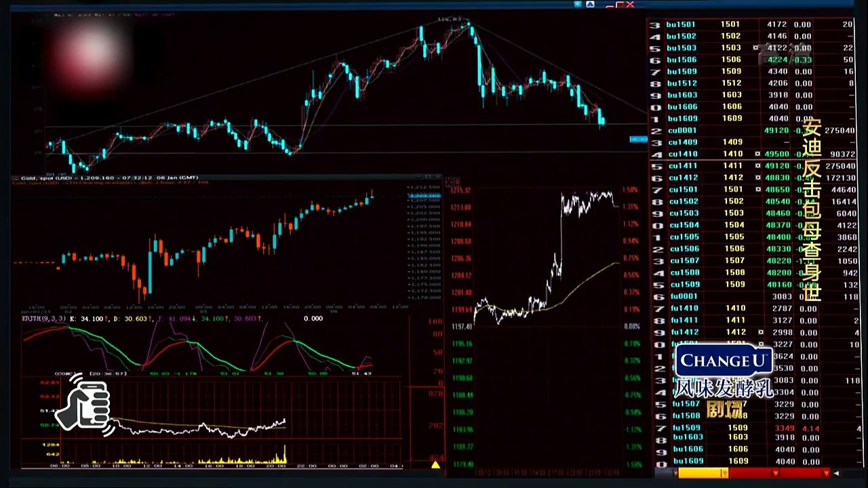This screenshot has height=488, width=868.
Task: Close the window with the red X
Action: point(630,5)
